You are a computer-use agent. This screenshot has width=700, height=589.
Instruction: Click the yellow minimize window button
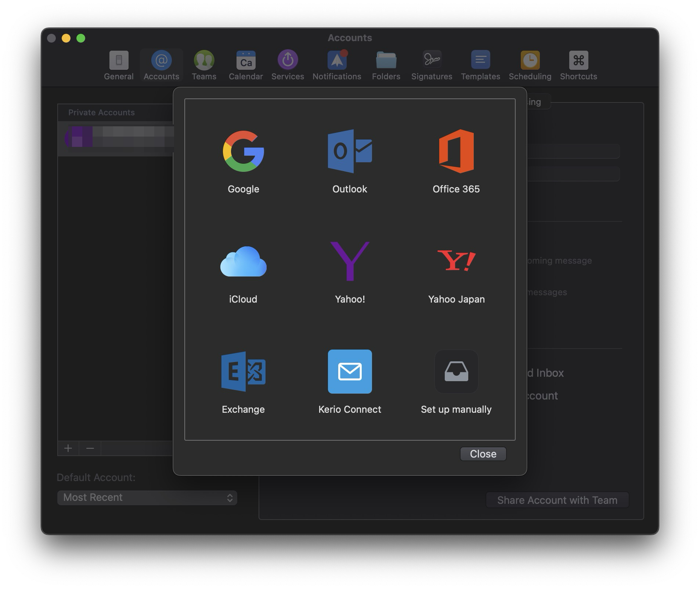pyautogui.click(x=66, y=38)
